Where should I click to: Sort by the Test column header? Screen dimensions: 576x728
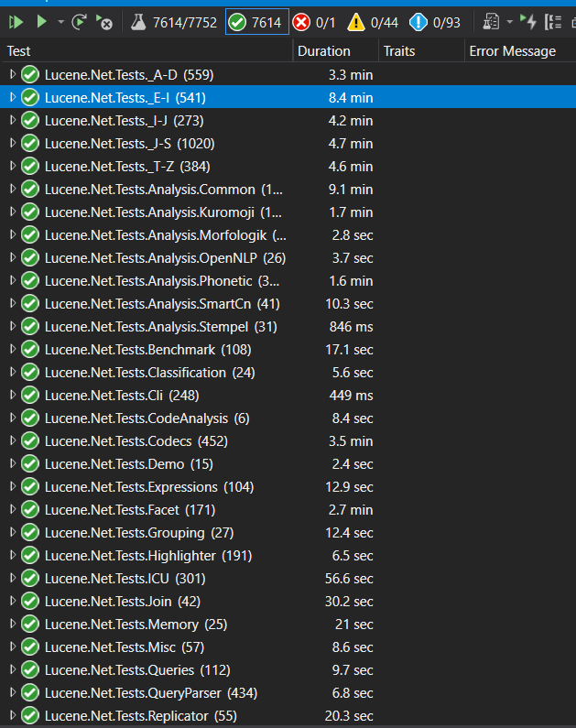coord(148,51)
